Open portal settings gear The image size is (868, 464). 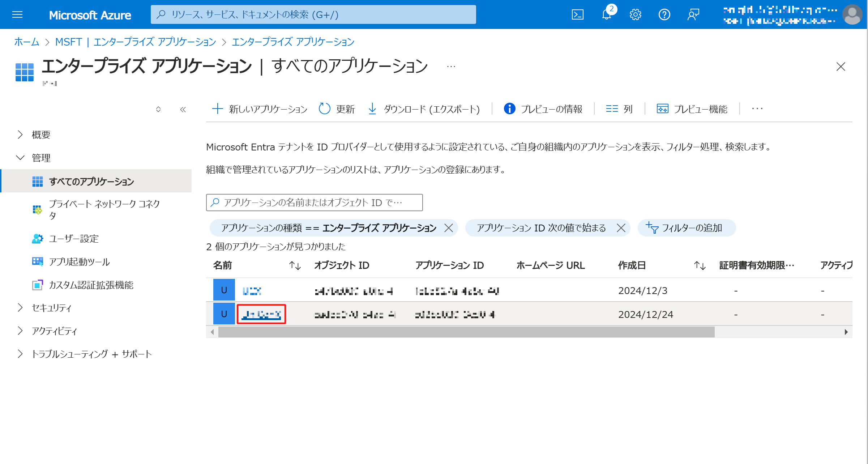pyautogui.click(x=635, y=14)
